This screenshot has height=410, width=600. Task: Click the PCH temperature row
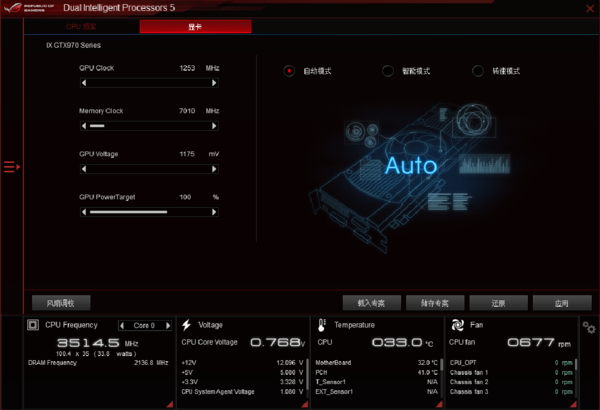pyautogui.click(x=377, y=372)
